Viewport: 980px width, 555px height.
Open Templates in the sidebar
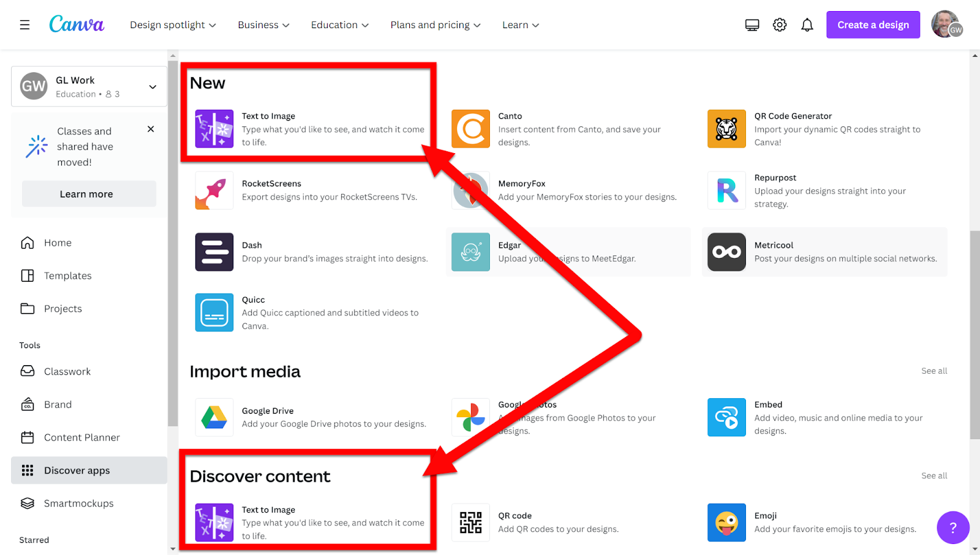pyautogui.click(x=89, y=276)
